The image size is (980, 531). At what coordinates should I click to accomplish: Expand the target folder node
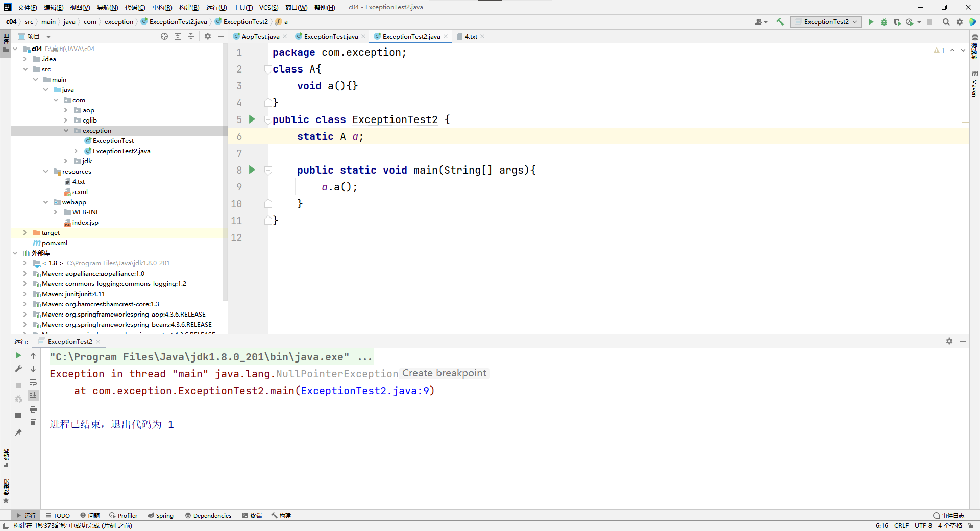(x=25, y=233)
